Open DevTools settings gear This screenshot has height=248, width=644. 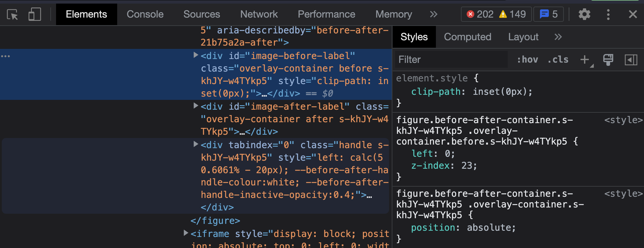584,14
